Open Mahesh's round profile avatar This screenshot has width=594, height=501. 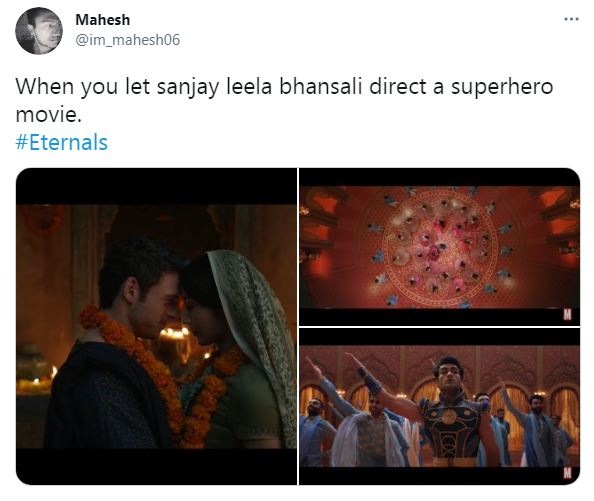coord(39,31)
